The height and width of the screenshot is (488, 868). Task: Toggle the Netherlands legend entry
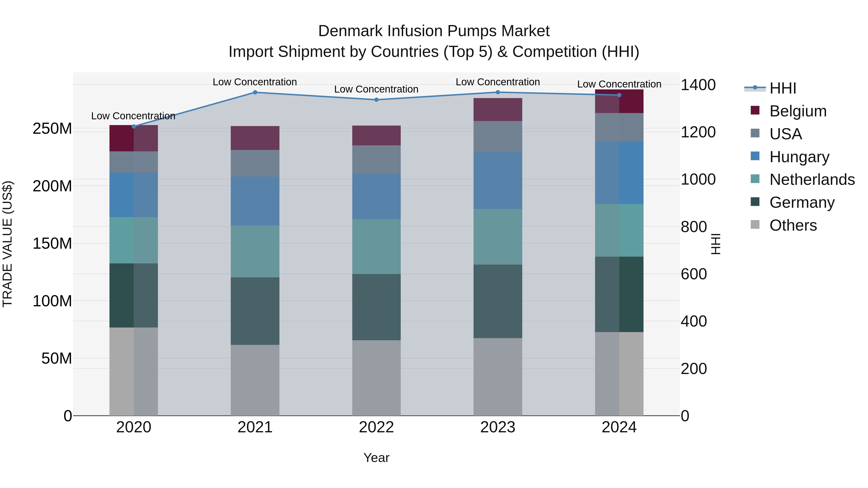(x=803, y=180)
